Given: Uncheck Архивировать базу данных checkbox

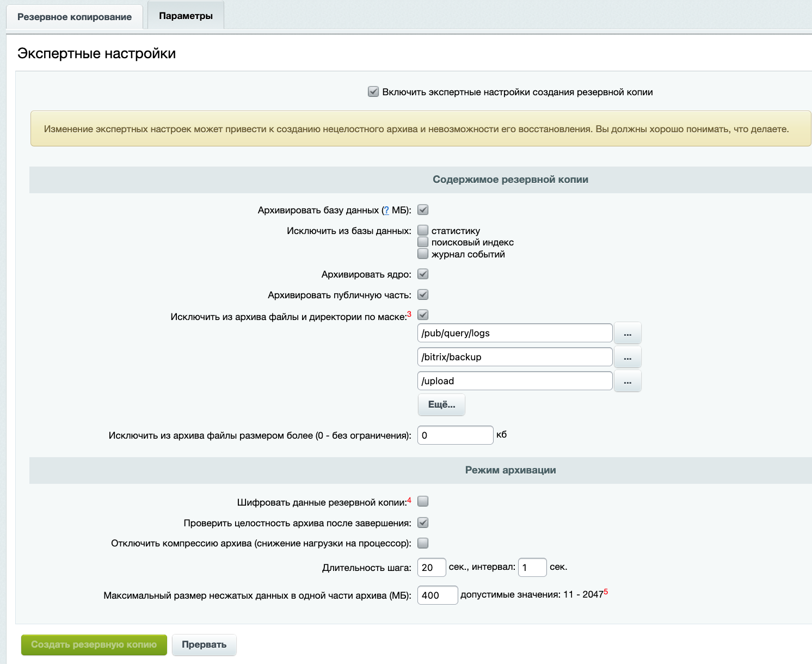Looking at the screenshot, I should pyautogui.click(x=423, y=210).
